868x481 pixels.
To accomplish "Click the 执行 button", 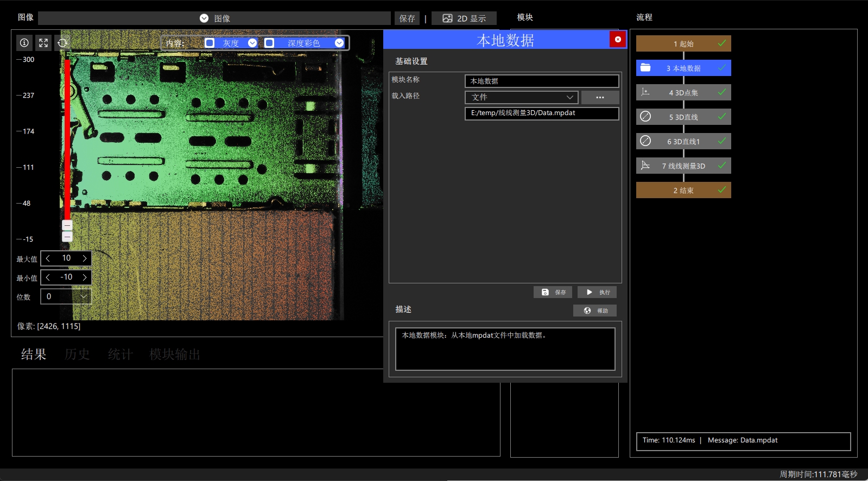I will pyautogui.click(x=597, y=292).
